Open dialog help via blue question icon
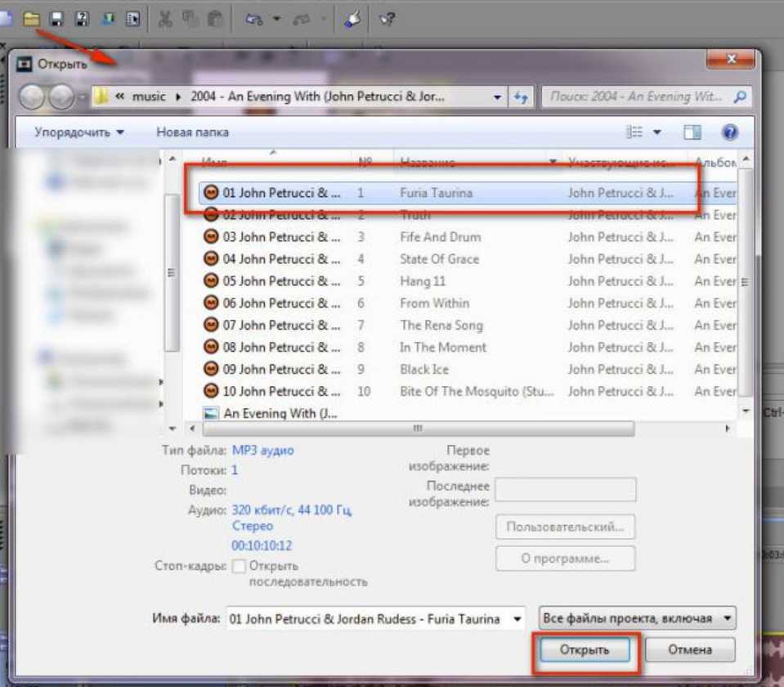This screenshot has width=784, height=687. coord(730,132)
